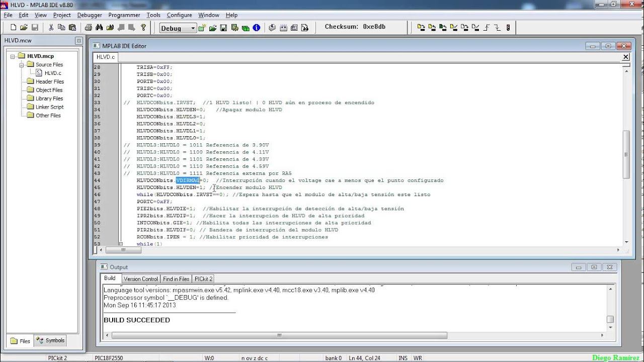Click the Build All toolbar icon
The image size is (644, 362).
pos(283,28)
